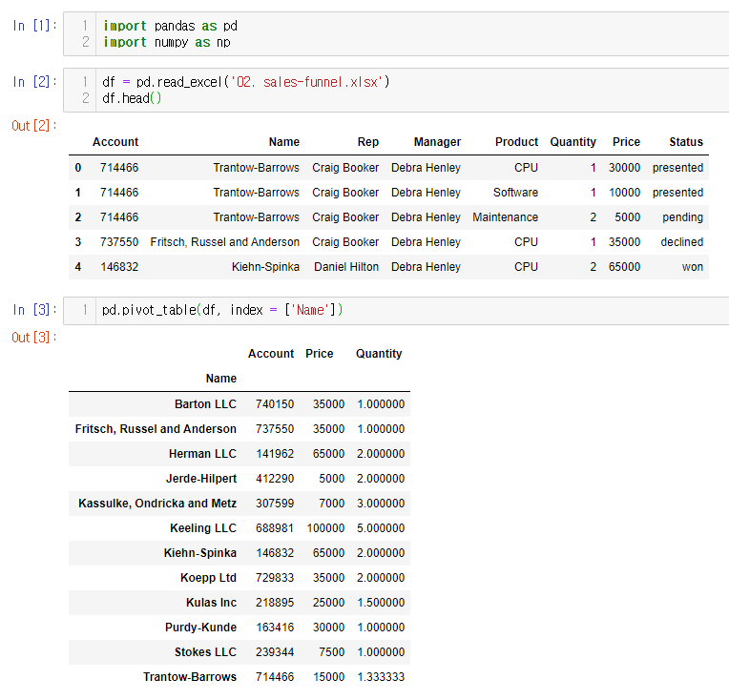Click the Kulas Inc row label
729x700 pixels.
coord(211,603)
